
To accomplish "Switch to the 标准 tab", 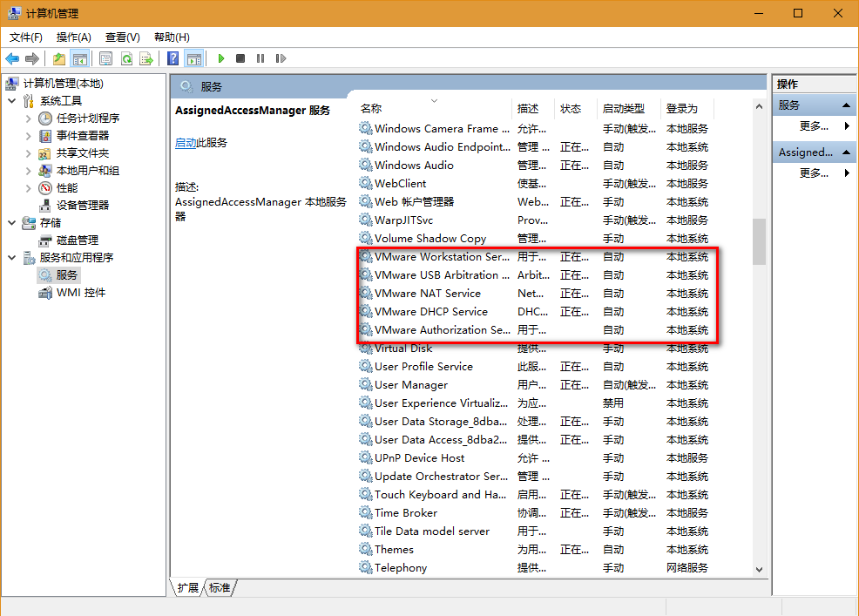I will [x=220, y=588].
